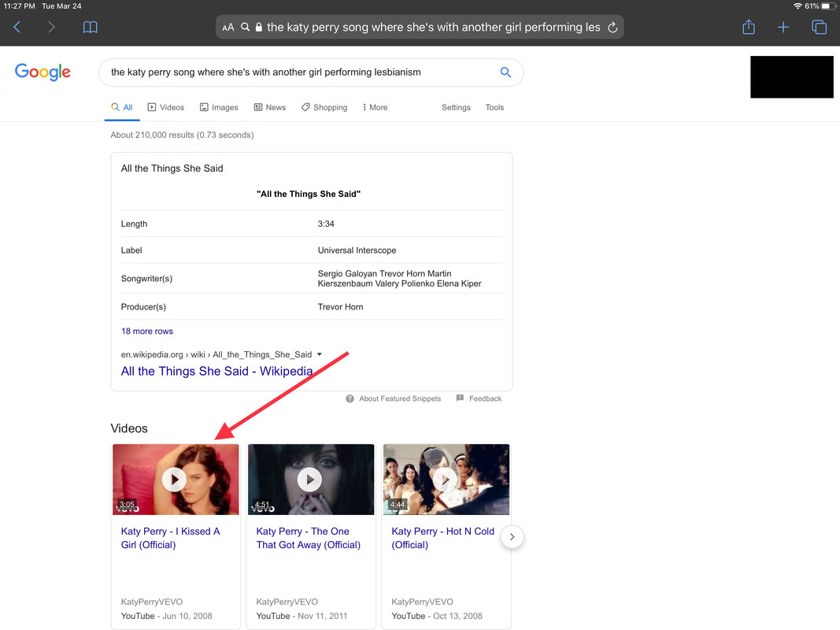
Task: Click the Wi-Fi status icon
Action: pos(797,6)
